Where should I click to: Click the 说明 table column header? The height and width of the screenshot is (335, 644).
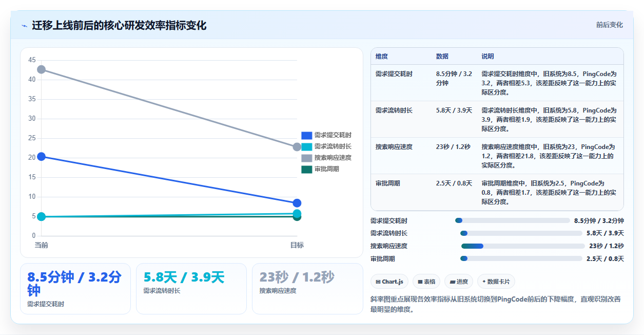pyautogui.click(x=487, y=56)
